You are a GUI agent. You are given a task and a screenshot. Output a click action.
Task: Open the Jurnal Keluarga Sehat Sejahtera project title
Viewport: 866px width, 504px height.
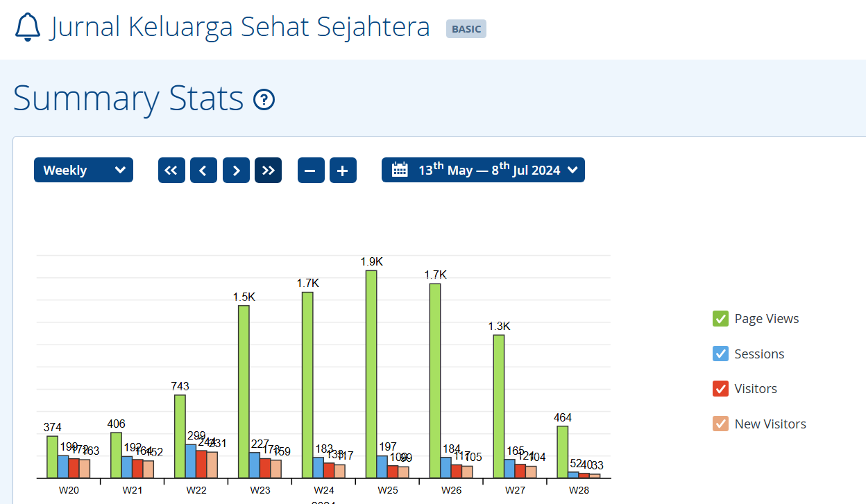240,28
